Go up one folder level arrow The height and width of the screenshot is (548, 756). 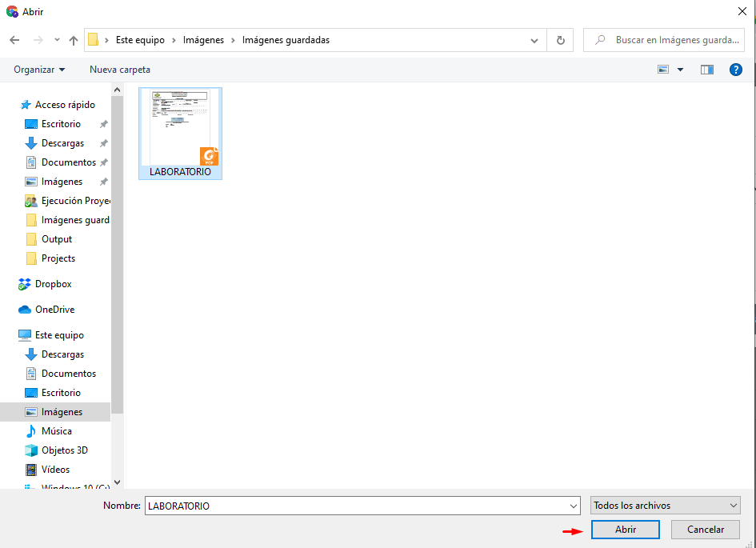coord(74,40)
